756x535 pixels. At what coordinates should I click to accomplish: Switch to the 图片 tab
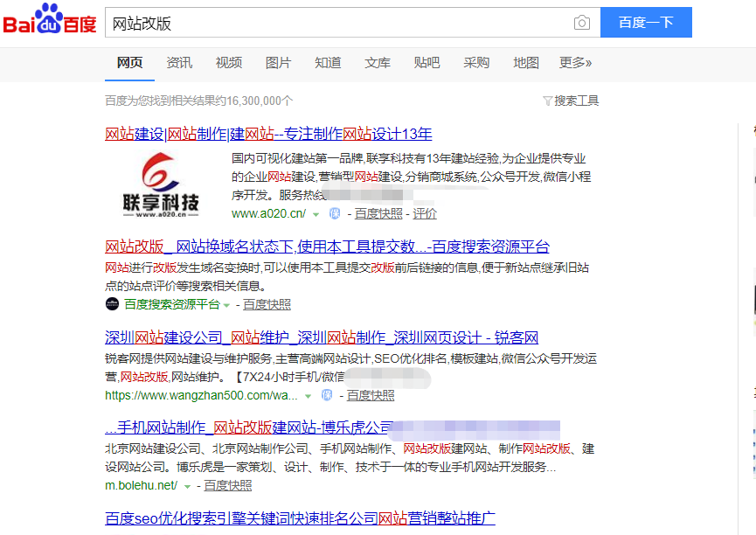tap(278, 63)
